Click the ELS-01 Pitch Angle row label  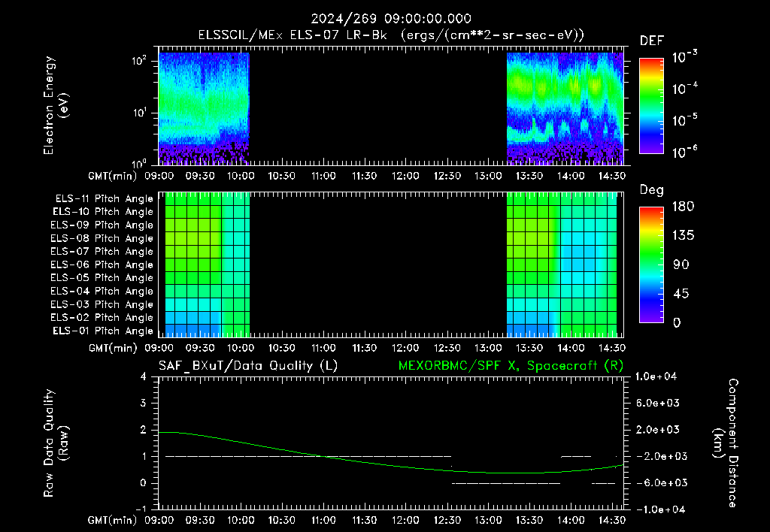click(103, 331)
